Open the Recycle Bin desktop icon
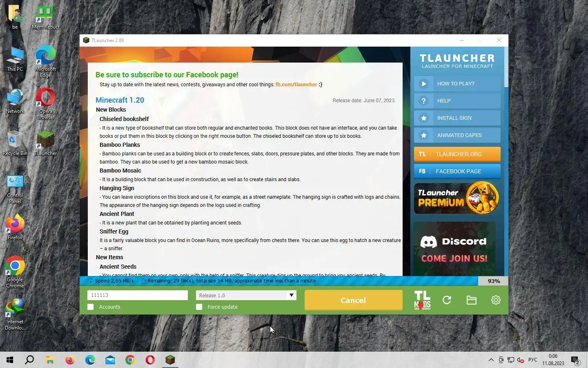Image resolution: width=588 pixels, height=368 pixels. pyautogui.click(x=15, y=144)
